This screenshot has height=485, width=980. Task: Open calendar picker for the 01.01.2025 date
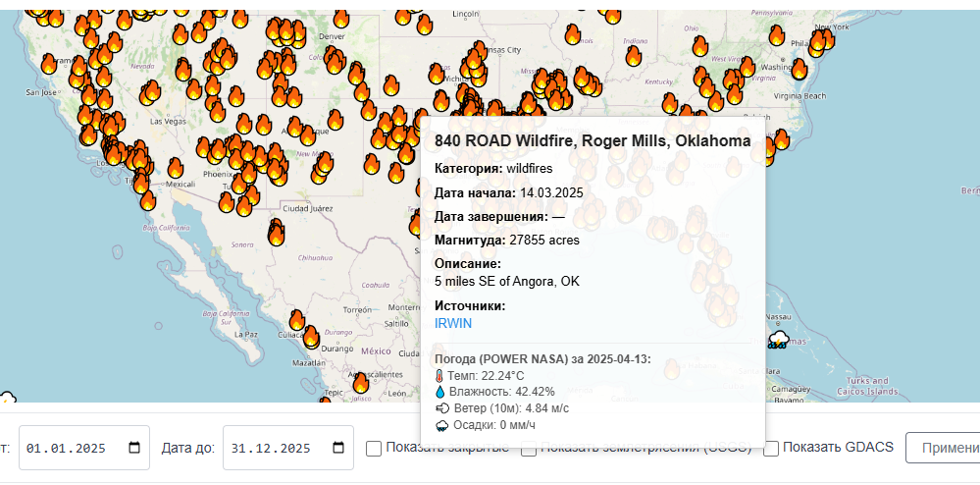134,448
